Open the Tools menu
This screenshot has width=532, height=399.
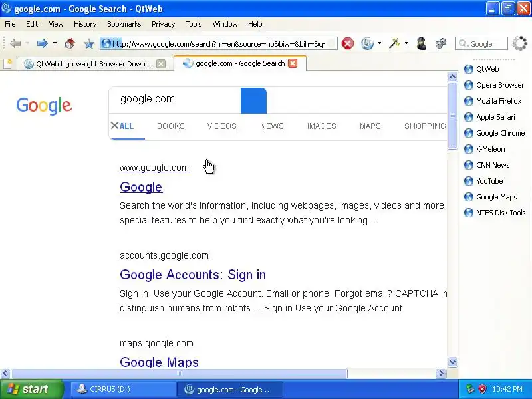point(194,24)
